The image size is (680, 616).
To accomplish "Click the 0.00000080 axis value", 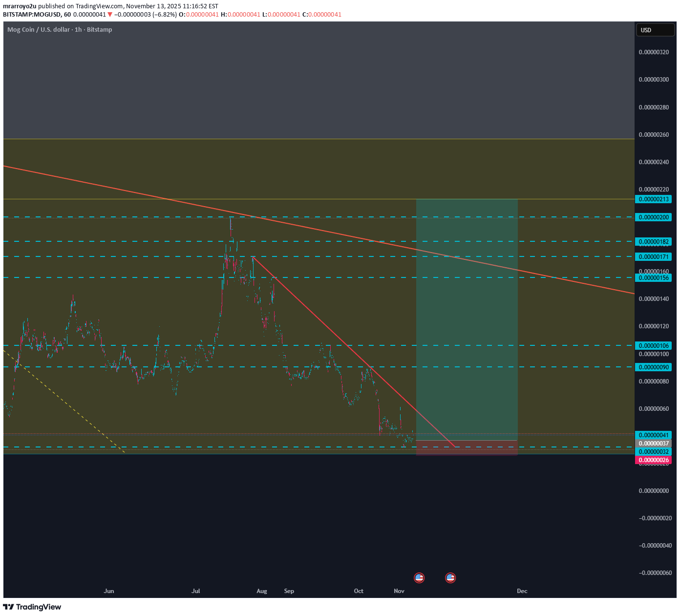I will [x=654, y=382].
